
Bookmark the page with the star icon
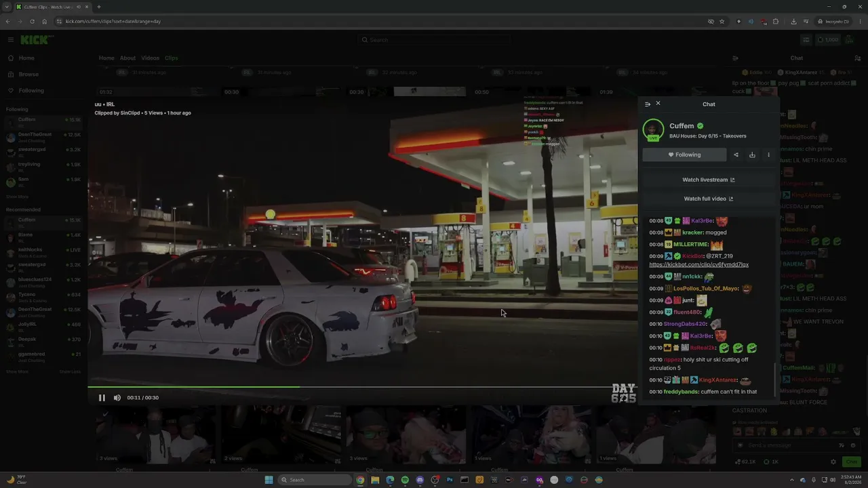pyautogui.click(x=722, y=21)
